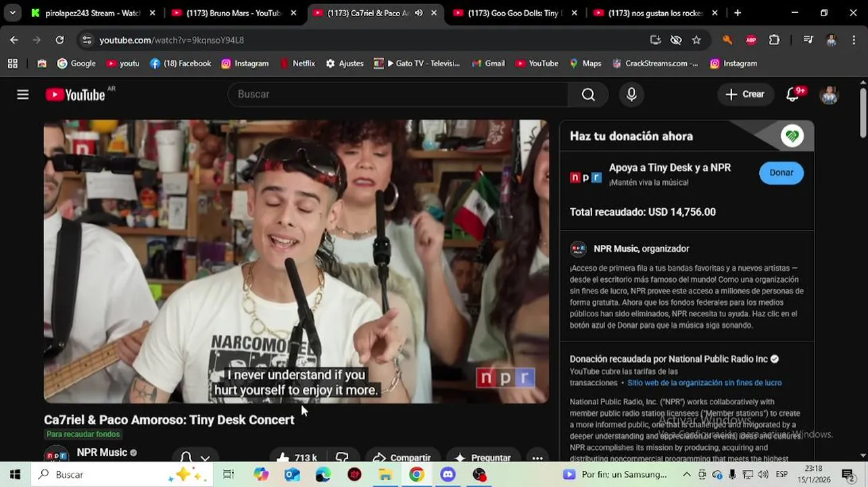
Task: Click the blue Donar button
Action: pos(781,173)
